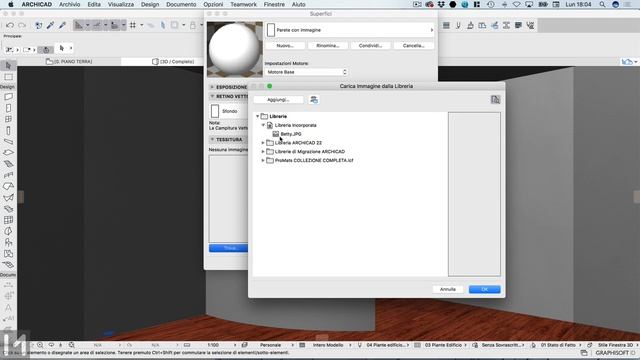Image resolution: width=640 pixels, height=360 pixels.
Task: Click the Inject Parameters syringe icon
Action: pos(62,25)
